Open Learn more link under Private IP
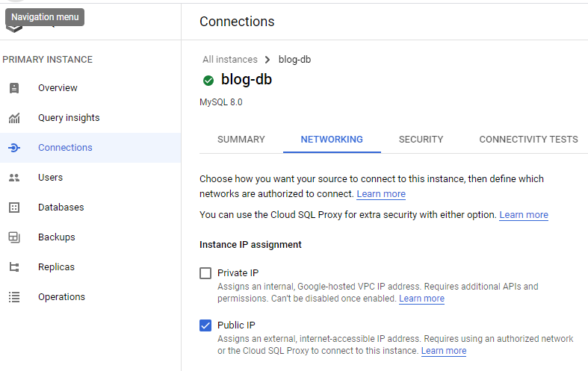The width and height of the screenshot is (588, 371). coord(421,299)
